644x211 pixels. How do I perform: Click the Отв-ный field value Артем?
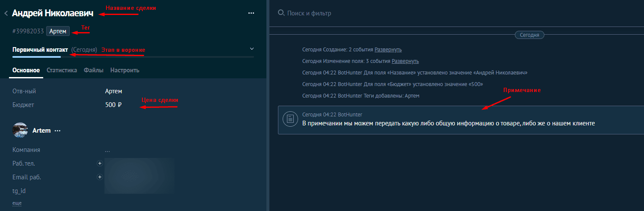(x=113, y=91)
